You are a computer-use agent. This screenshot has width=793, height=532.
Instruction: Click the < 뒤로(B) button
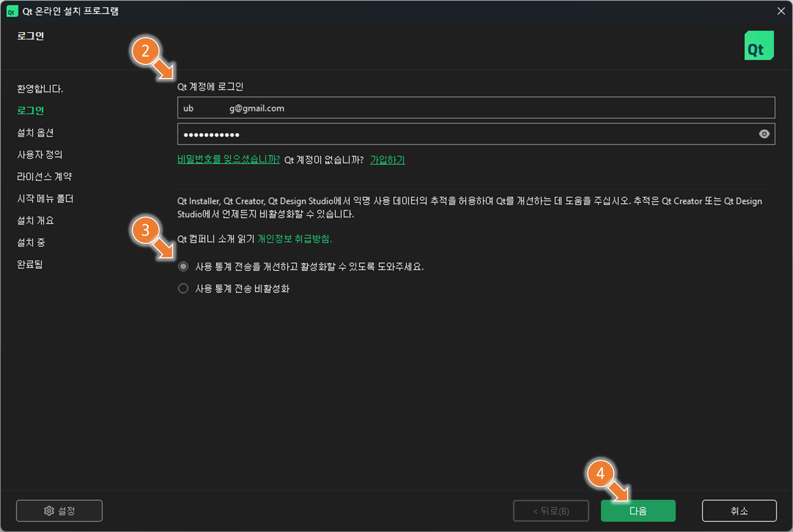pyautogui.click(x=551, y=511)
